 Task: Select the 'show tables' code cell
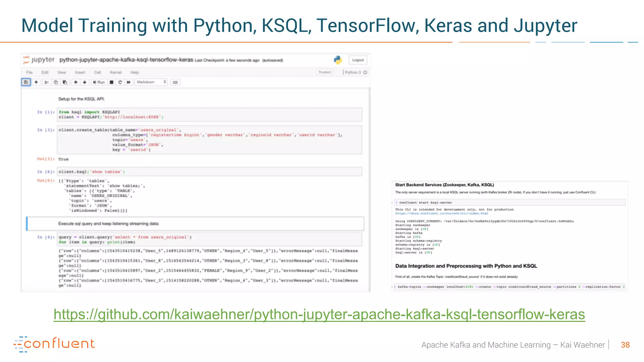point(209,172)
